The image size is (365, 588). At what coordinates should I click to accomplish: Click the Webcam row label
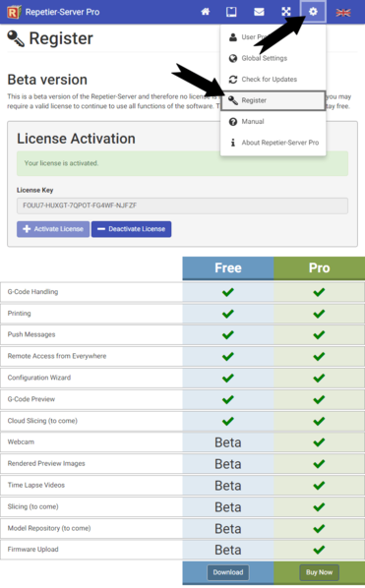(21, 442)
